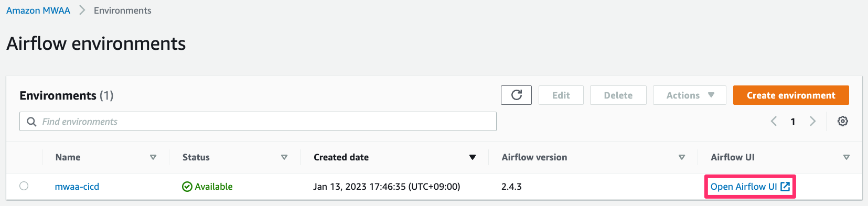This screenshot has width=868, height=206.
Task: Click the search magnifier icon
Action: click(x=31, y=122)
